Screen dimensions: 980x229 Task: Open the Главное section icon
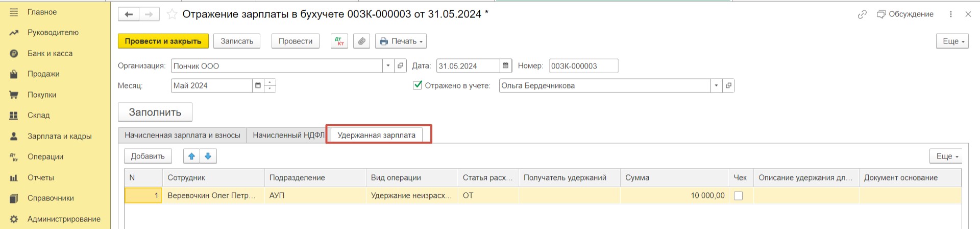14,12
